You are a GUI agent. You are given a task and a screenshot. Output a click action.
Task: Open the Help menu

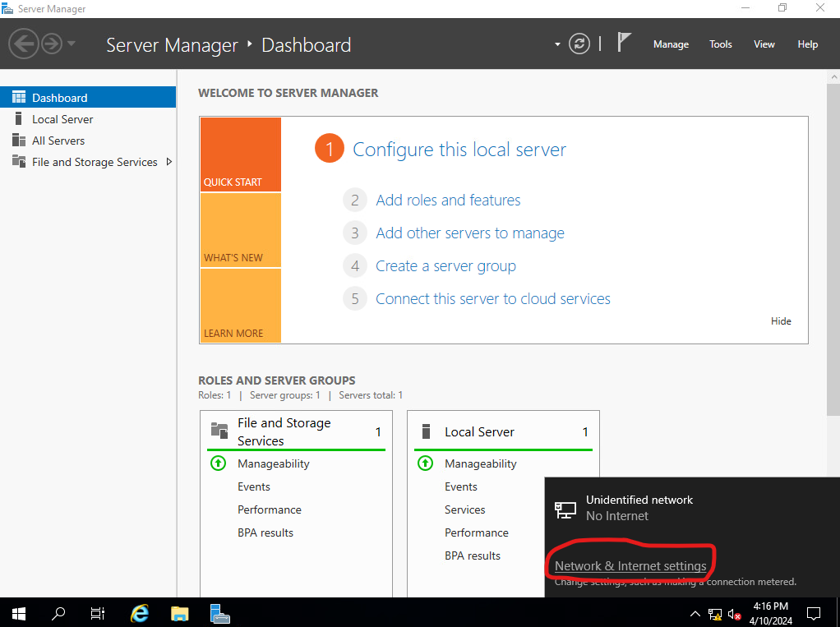[807, 44]
